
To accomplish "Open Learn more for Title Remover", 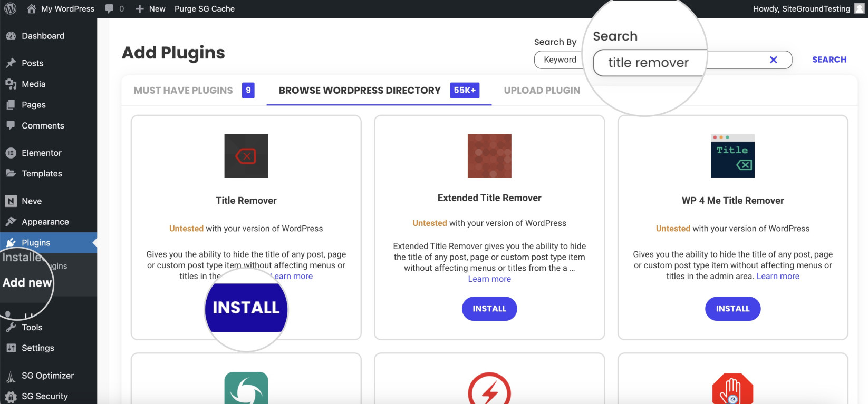I will click(292, 276).
